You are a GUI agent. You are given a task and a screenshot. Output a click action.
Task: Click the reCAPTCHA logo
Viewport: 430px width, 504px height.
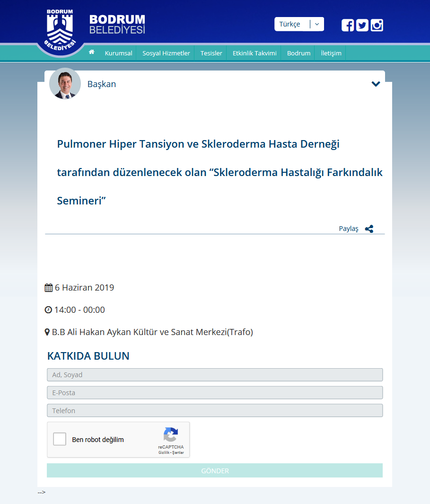[171, 434]
